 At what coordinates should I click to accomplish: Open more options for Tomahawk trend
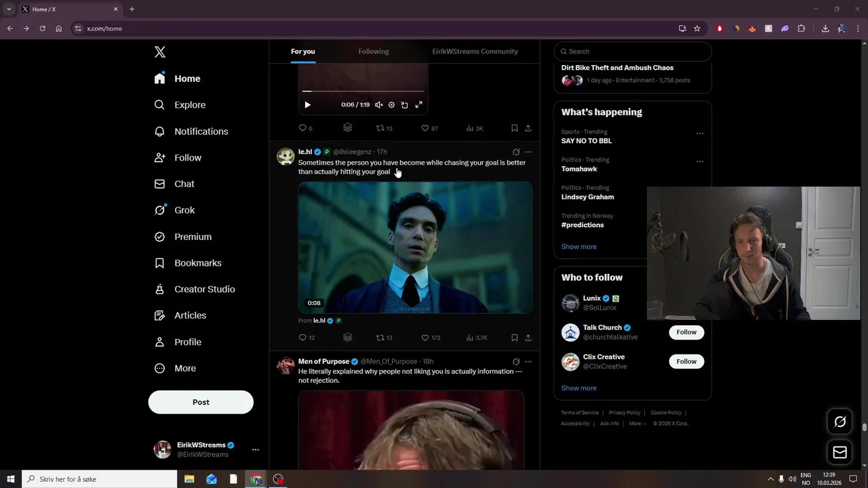(x=700, y=161)
